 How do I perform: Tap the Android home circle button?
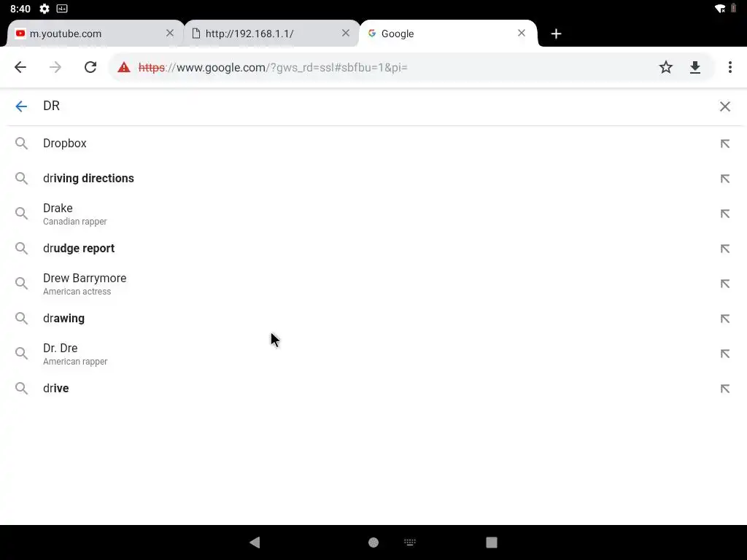373,542
